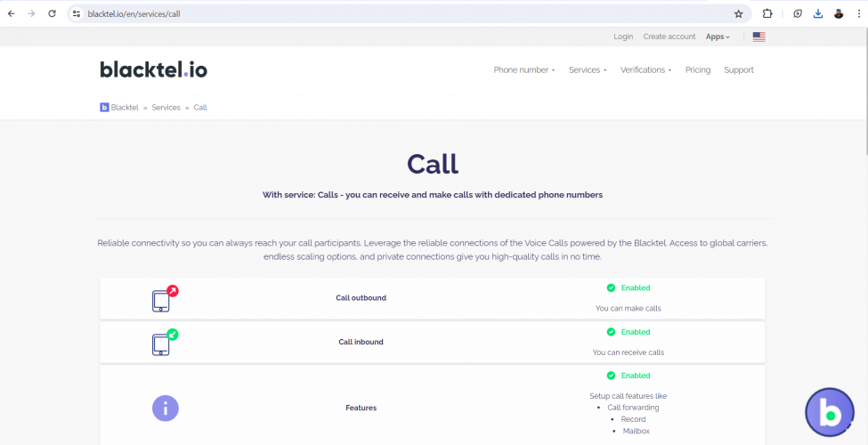Click 'Setup call features like' text

coord(629,396)
